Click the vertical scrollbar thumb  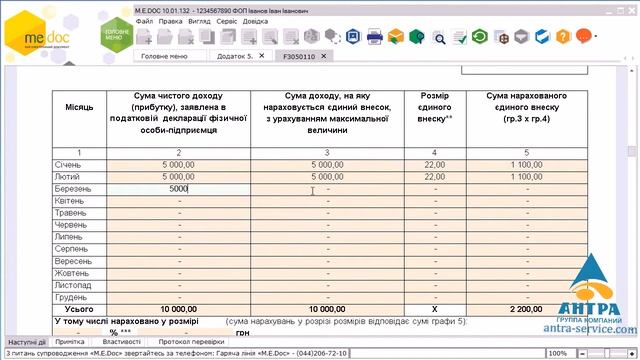632,151
